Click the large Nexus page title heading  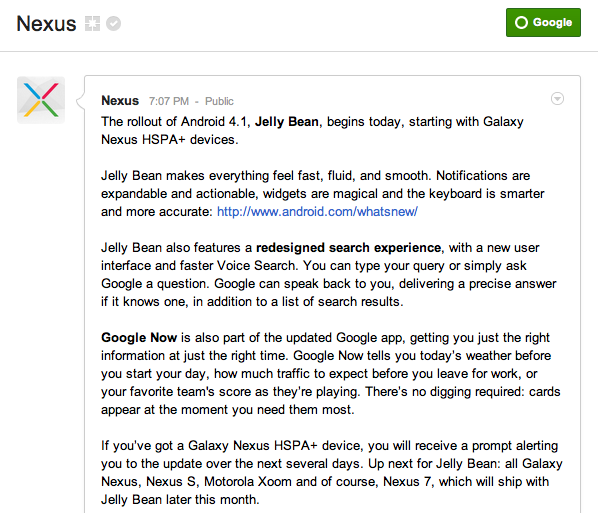point(47,24)
